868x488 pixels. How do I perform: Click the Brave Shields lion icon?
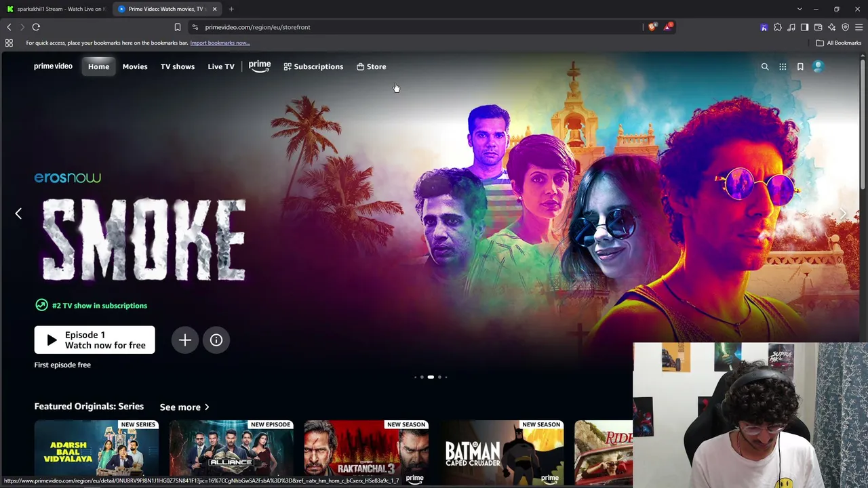pyautogui.click(x=652, y=27)
